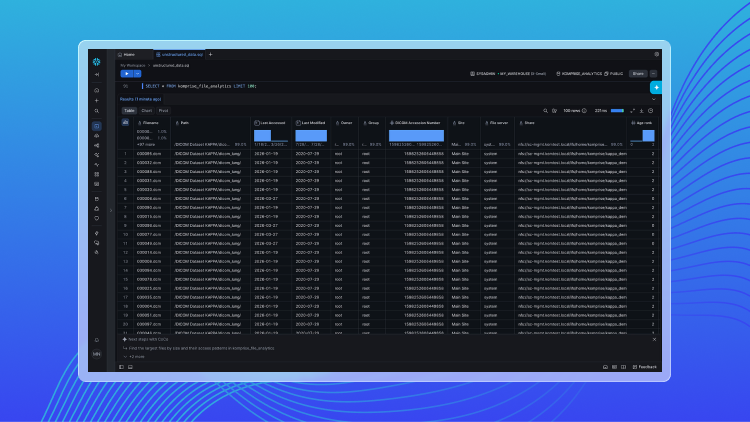
Task: Expand the object browser side chevron
Action: (x=111, y=210)
